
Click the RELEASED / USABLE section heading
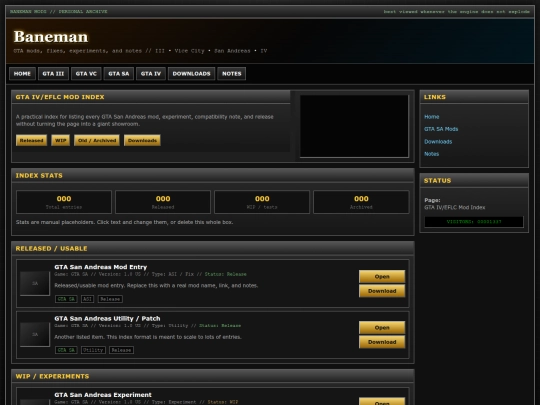click(51, 249)
